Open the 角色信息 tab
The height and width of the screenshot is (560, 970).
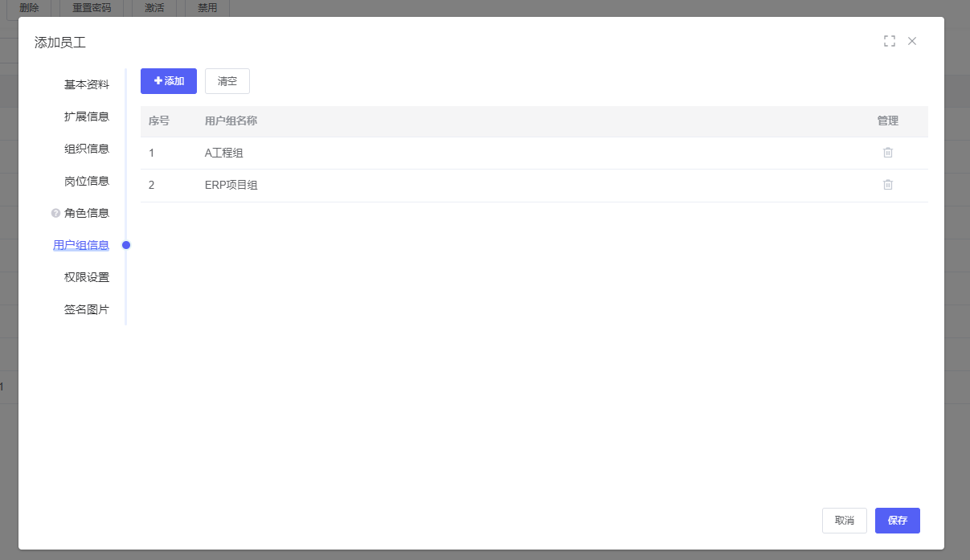coord(87,213)
